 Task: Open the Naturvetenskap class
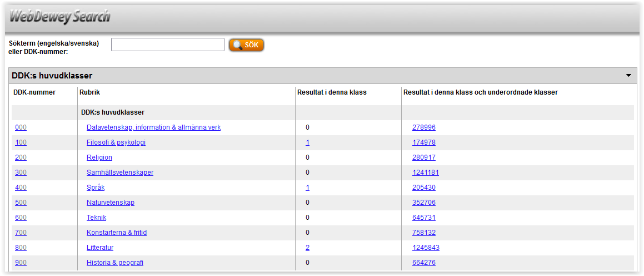111,203
